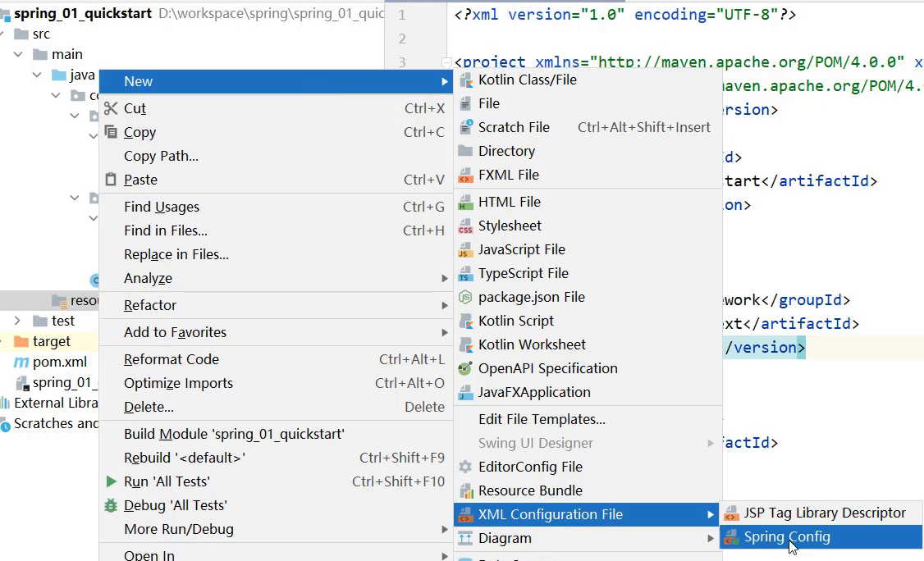
Task: Choose JSP Tag Library Descriptor
Action: 825,513
